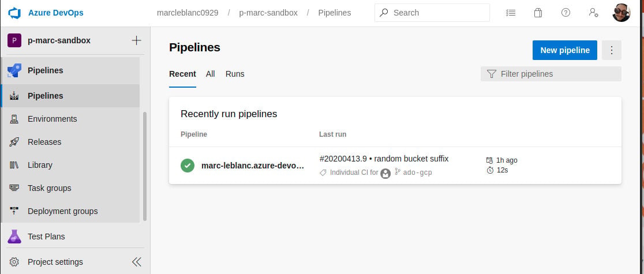Click the Test Plans flask icon
Image resolution: width=644 pixels, height=274 pixels.
coord(14,237)
